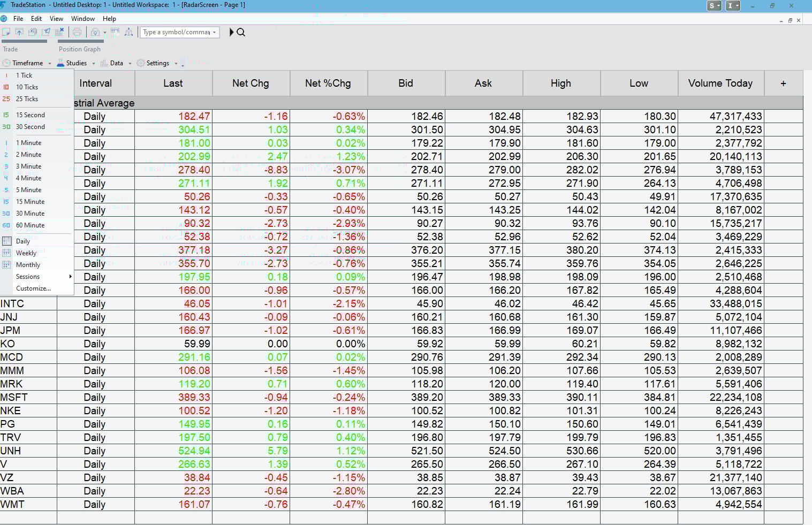Select the INTC symbol cell

point(28,304)
